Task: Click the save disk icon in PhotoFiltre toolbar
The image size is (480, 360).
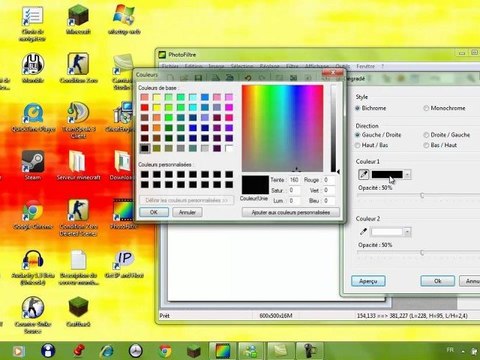Action: 198,78
